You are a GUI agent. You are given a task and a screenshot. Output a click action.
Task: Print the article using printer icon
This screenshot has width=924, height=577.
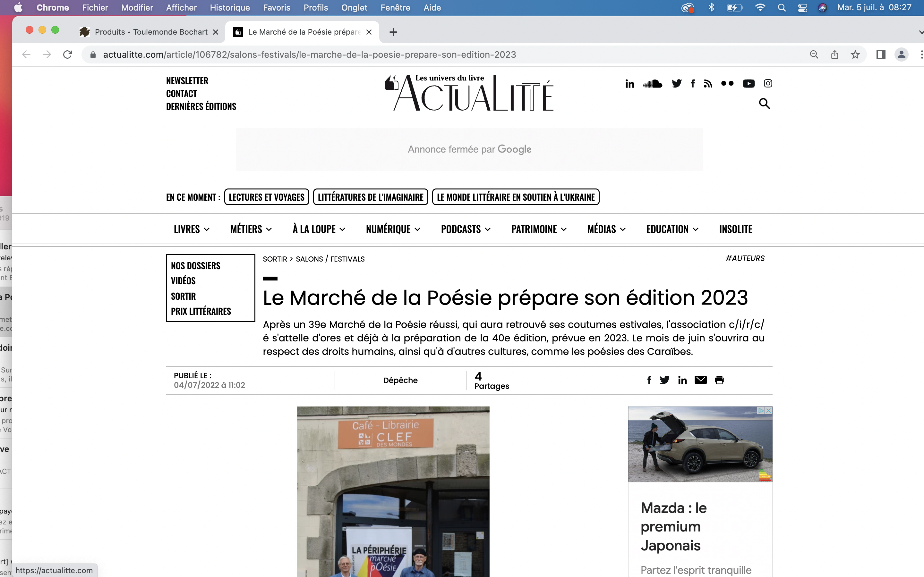[719, 380]
